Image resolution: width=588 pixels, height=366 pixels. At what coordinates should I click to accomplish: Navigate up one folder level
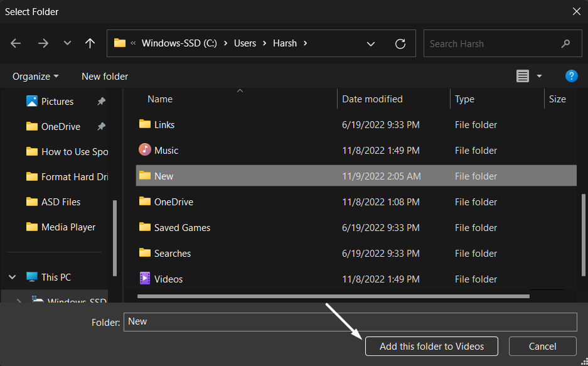tap(90, 44)
